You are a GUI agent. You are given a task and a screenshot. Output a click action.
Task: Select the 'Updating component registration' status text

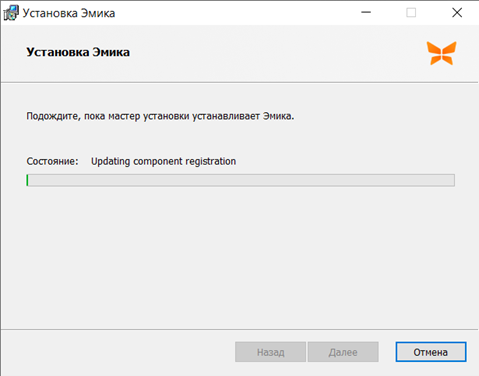tap(163, 161)
